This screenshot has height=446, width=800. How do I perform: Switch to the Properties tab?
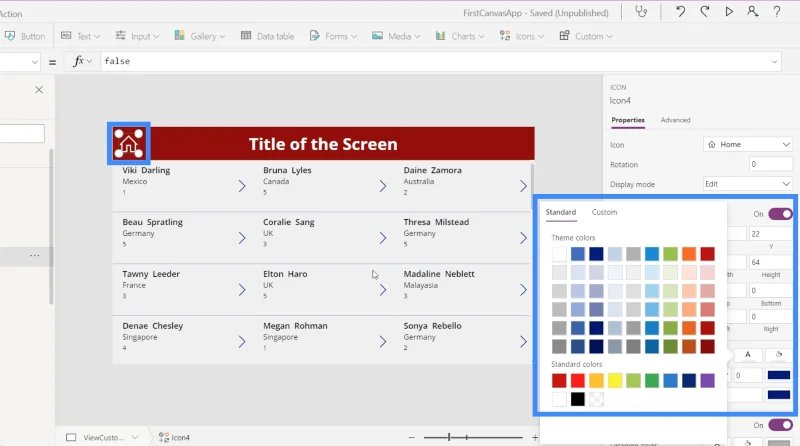(x=628, y=120)
